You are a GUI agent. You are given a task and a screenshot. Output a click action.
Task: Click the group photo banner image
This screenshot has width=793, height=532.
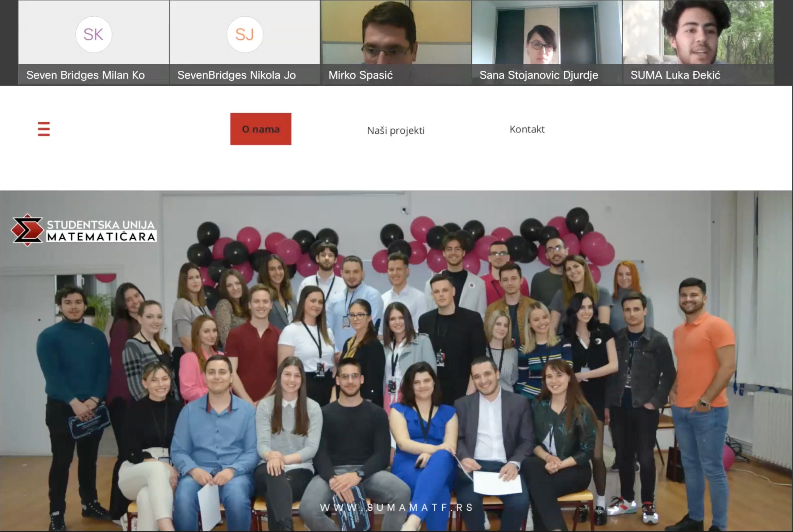point(396,361)
